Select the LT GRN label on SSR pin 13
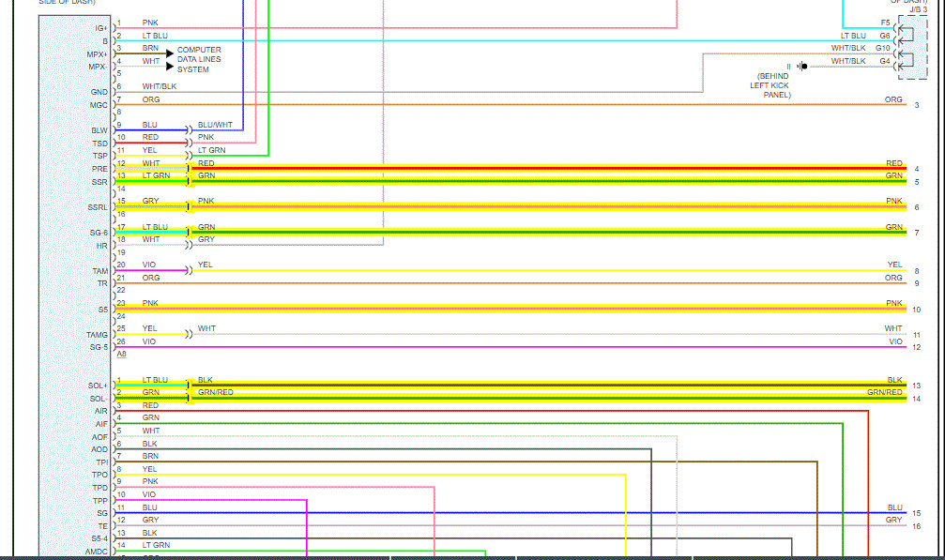945x560 pixels. point(156,175)
